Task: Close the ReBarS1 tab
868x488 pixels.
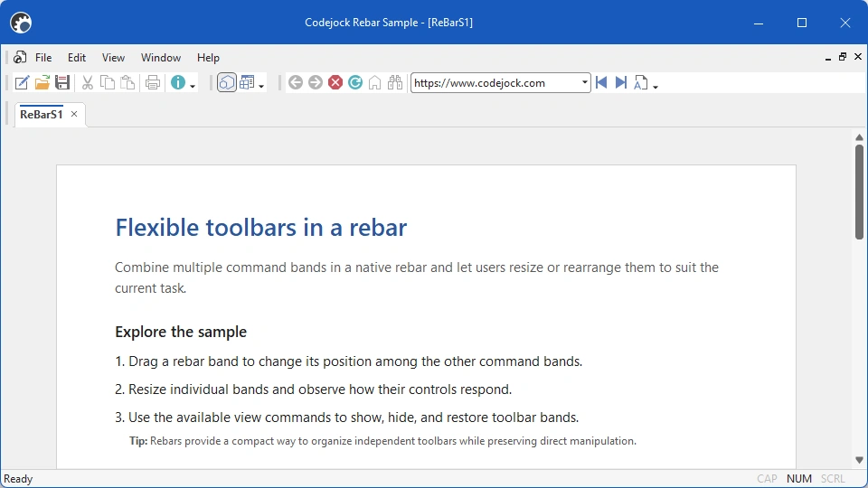Action: point(73,114)
